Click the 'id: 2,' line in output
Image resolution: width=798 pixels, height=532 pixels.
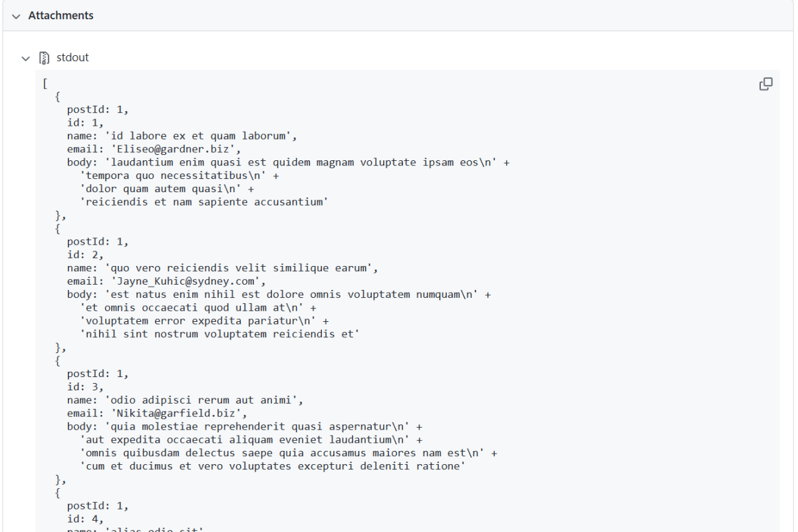coord(85,255)
